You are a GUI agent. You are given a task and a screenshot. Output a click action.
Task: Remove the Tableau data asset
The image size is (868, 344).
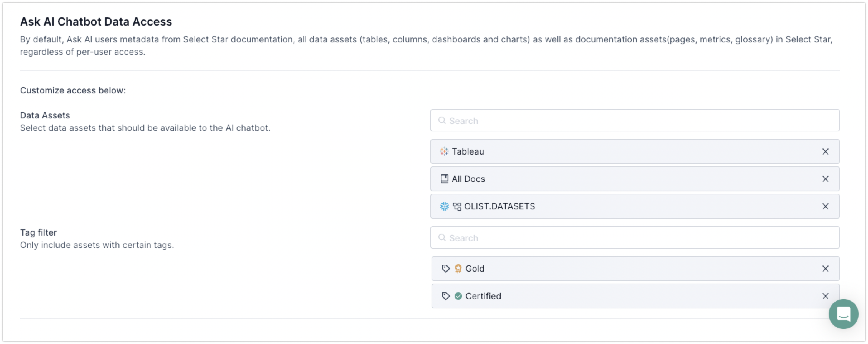[x=825, y=151]
